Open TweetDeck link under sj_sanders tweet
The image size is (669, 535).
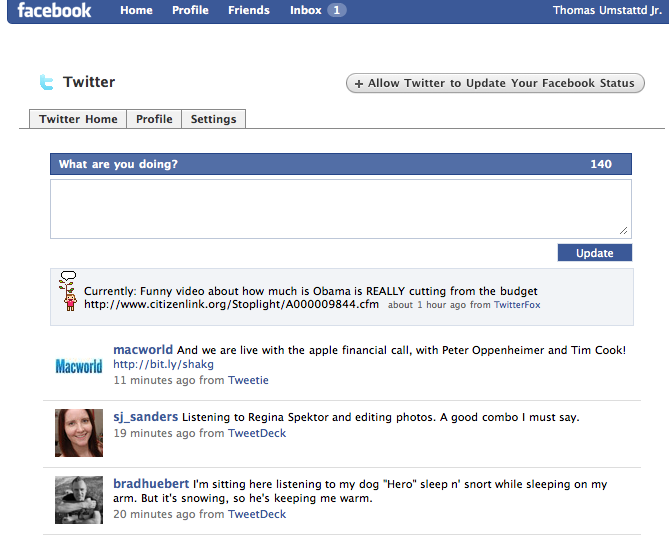257,433
